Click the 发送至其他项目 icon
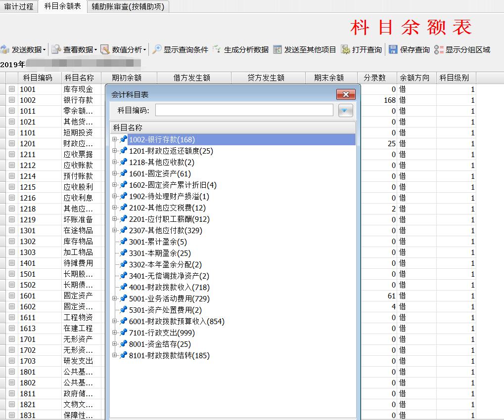 click(277, 49)
